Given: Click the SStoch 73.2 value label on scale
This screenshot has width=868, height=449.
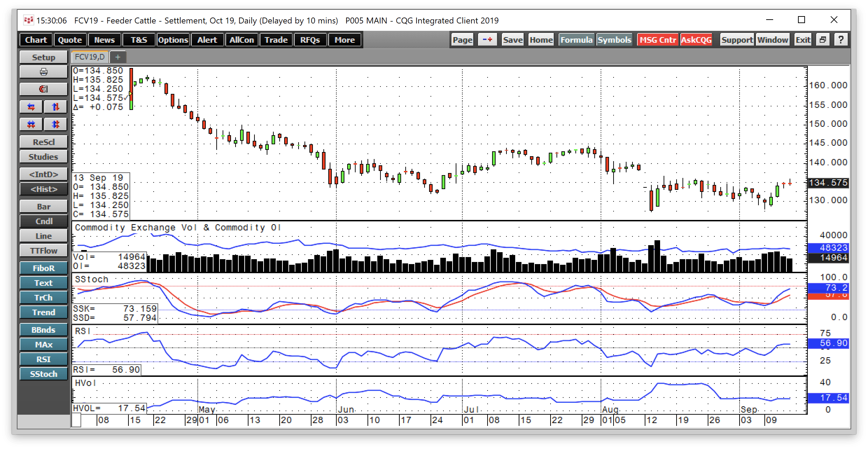Looking at the screenshot, I should pyautogui.click(x=828, y=288).
